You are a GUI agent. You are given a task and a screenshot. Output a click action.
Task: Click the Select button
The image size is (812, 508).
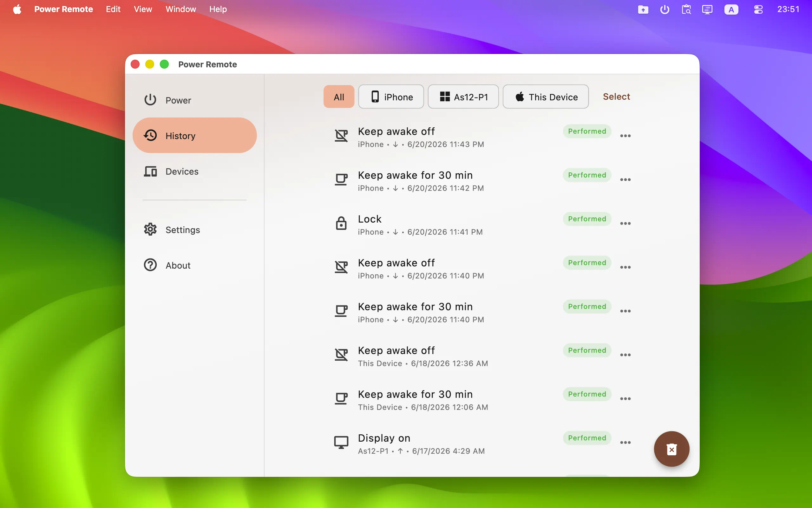[616, 97]
